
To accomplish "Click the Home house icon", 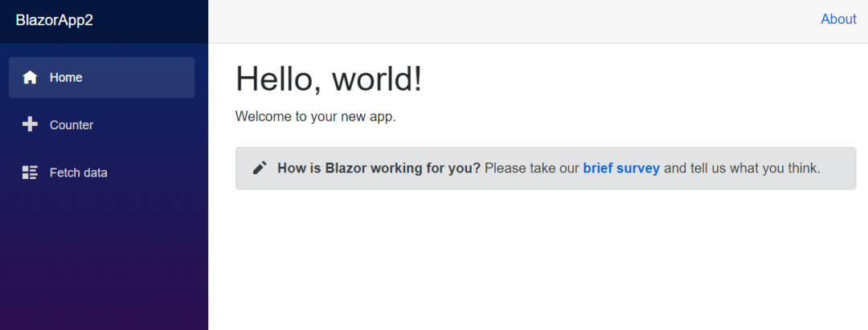I will click(30, 77).
